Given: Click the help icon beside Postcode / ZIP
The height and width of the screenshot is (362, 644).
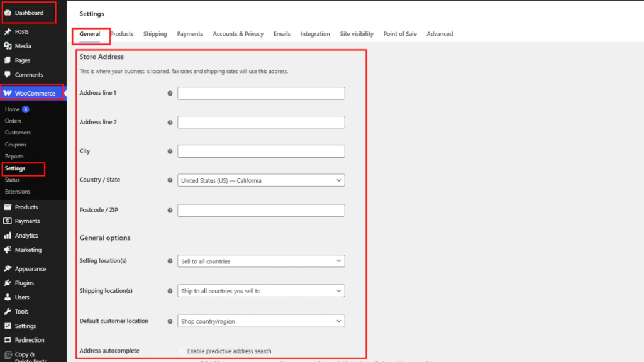Looking at the screenshot, I should tap(169, 210).
